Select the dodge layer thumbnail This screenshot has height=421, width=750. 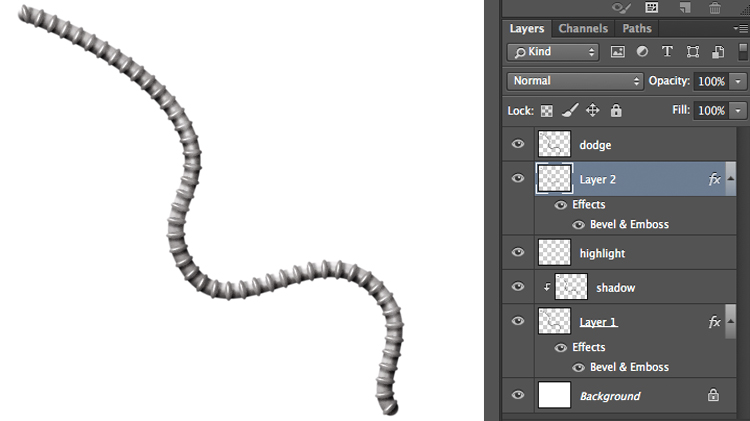pos(554,144)
